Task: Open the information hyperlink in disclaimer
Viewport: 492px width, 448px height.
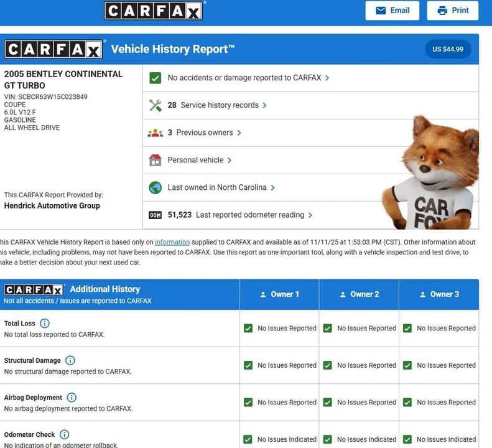Action: 172,242
